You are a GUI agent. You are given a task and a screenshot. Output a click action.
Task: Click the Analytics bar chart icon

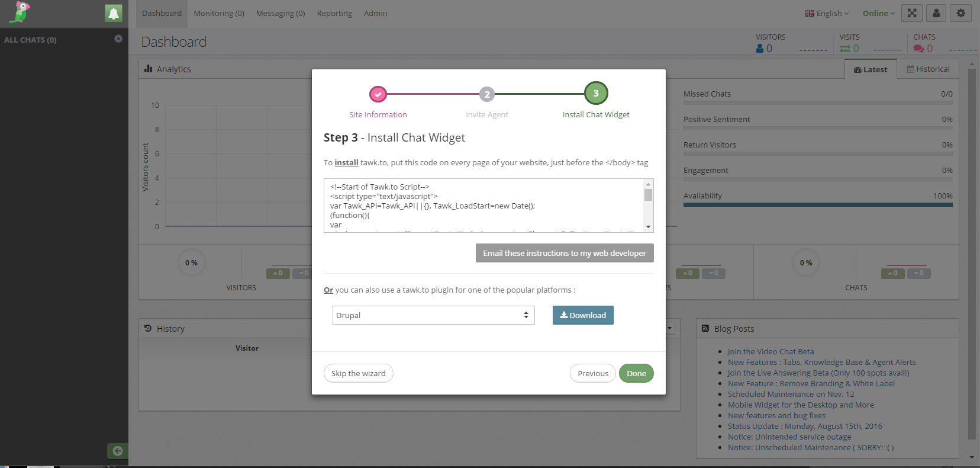(x=149, y=69)
